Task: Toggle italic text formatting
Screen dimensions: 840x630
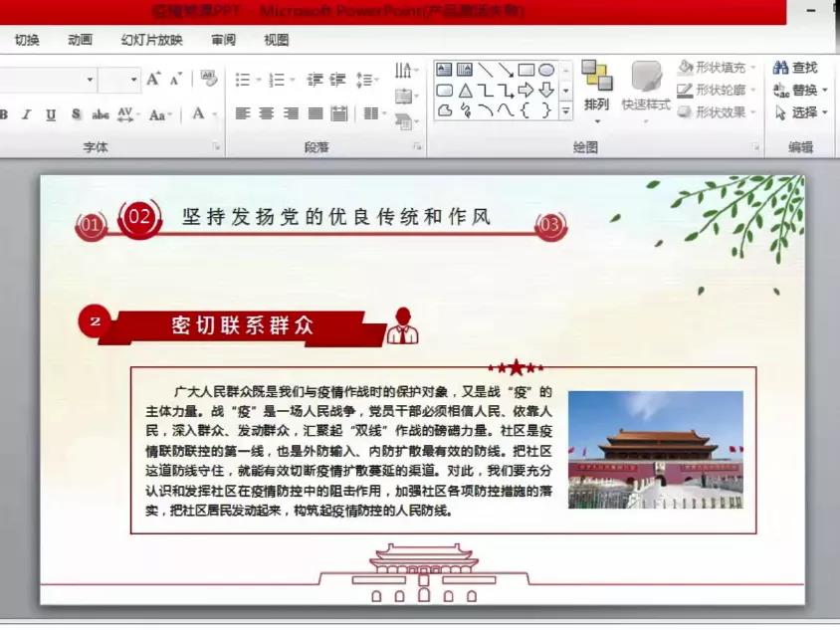Action: click(x=27, y=114)
